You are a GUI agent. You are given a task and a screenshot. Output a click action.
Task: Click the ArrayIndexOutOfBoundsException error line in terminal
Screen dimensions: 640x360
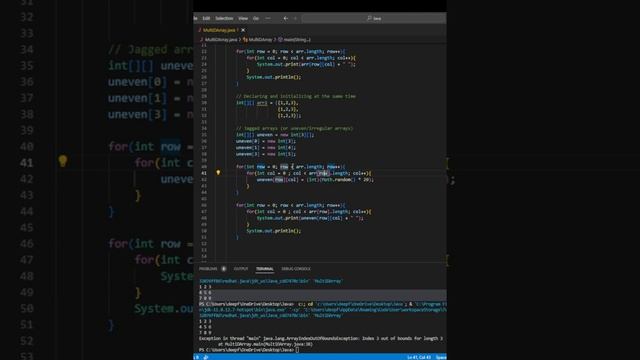tap(321, 338)
